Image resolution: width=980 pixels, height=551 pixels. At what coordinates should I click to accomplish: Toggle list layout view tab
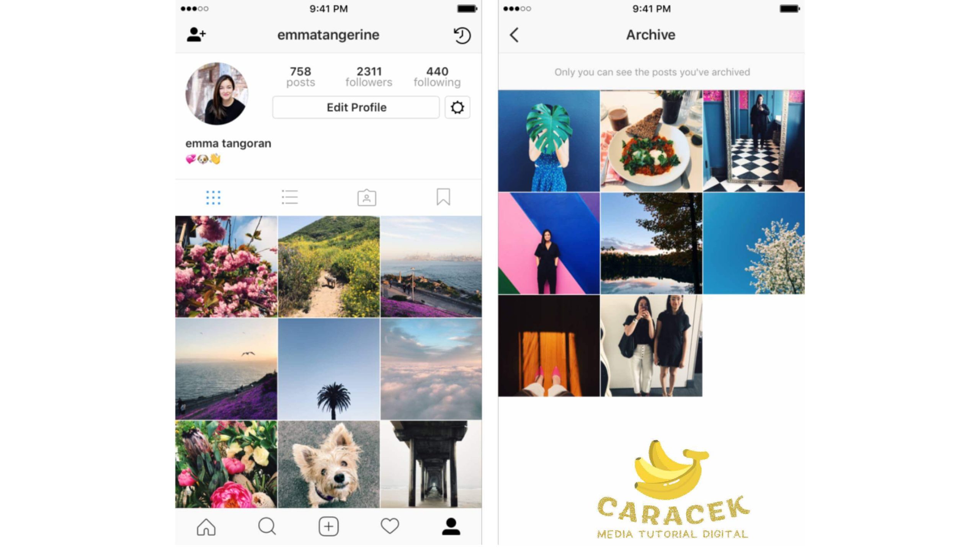[290, 197]
